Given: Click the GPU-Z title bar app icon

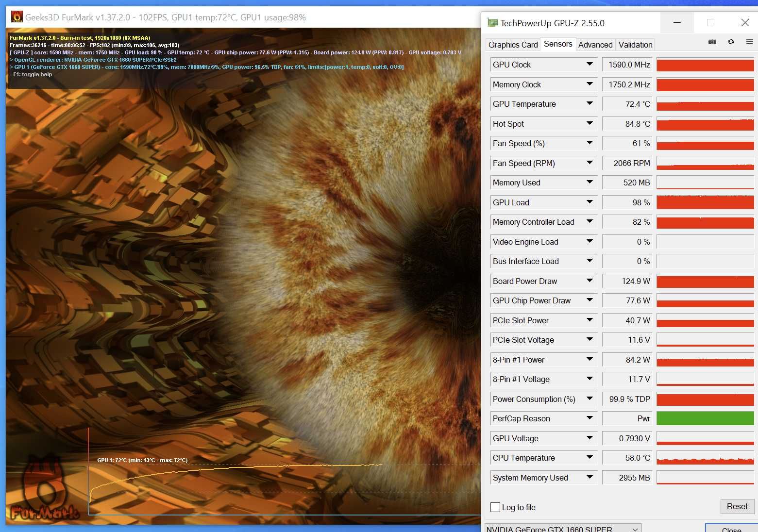Looking at the screenshot, I should click(x=492, y=23).
